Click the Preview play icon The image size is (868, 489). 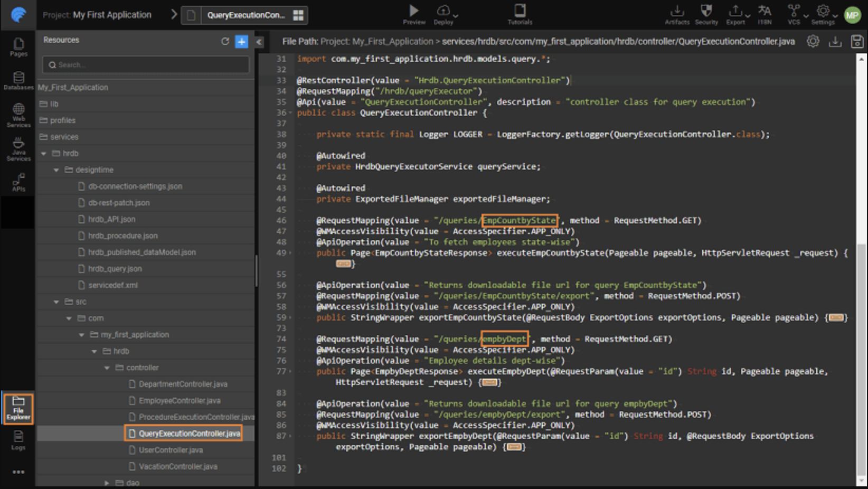click(x=414, y=11)
